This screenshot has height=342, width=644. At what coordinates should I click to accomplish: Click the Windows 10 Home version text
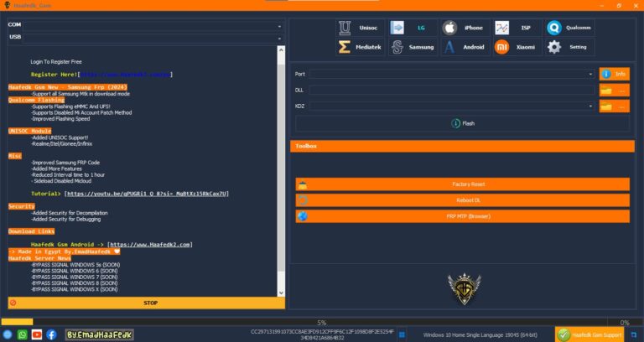pos(480,335)
